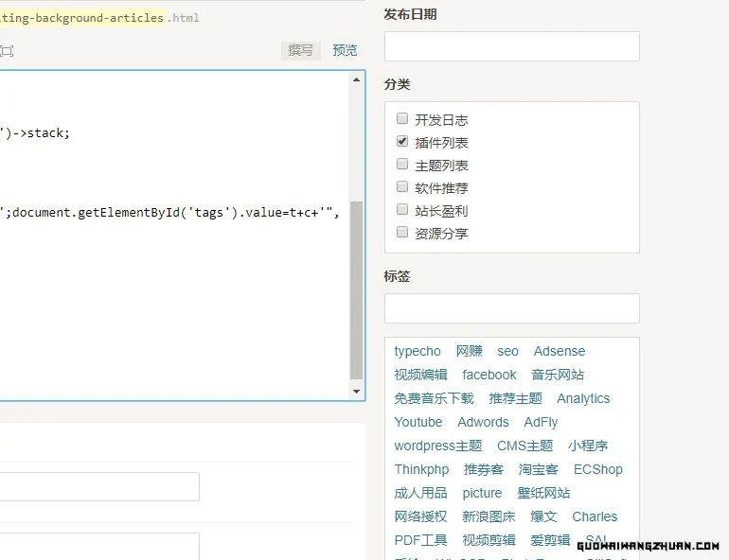Add the 视频编辑 tag
Viewport: 729px width, 560px height.
tap(420, 375)
